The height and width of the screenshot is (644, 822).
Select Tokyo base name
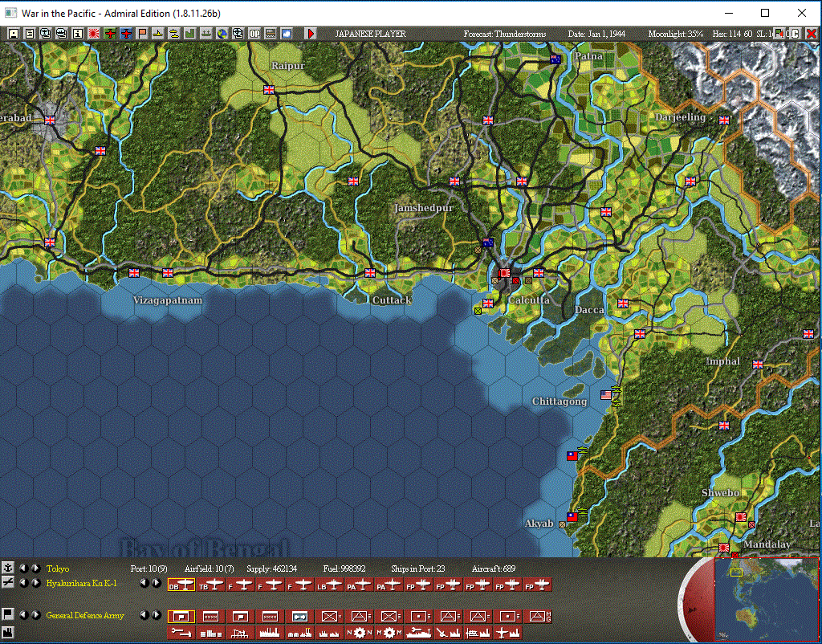[x=58, y=569]
